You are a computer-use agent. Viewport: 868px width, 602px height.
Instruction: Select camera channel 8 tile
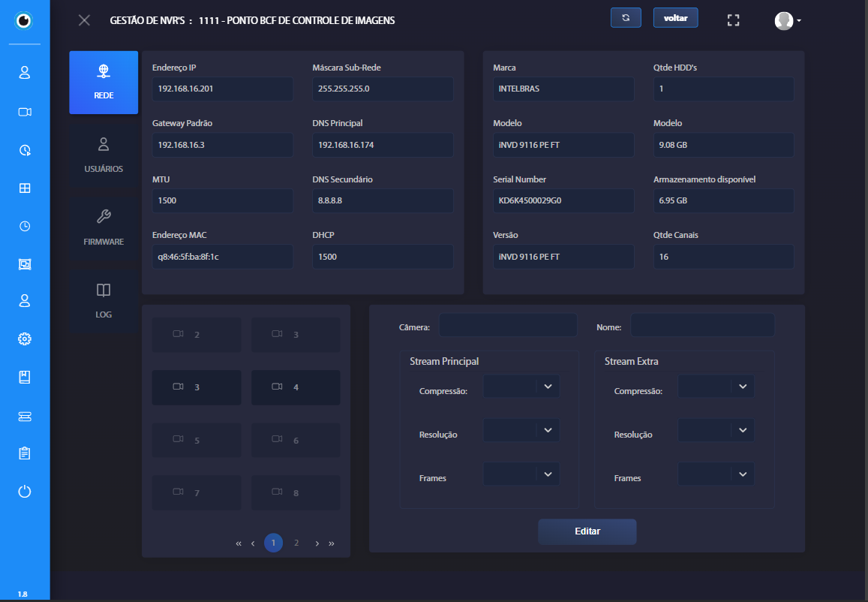(x=296, y=493)
